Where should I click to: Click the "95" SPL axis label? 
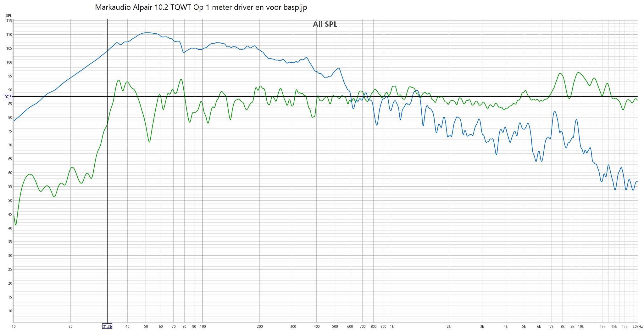10,76
